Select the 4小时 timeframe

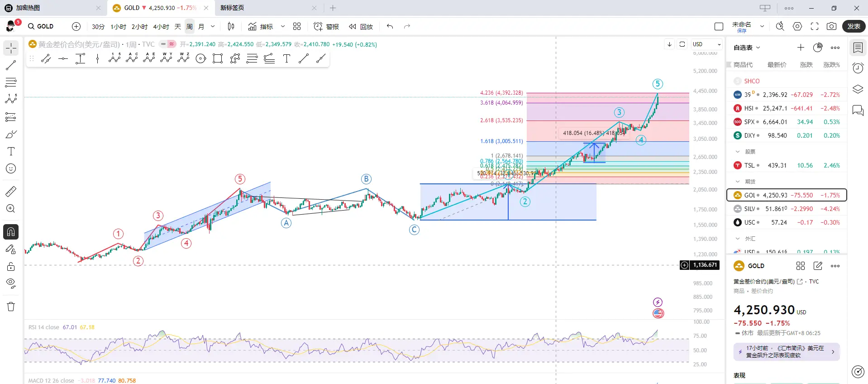point(161,27)
